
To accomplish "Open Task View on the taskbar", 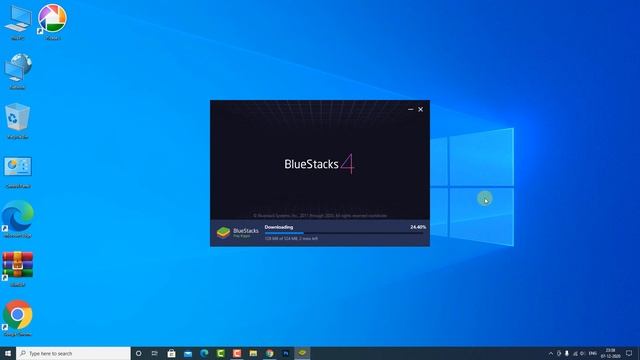I will click(x=155, y=353).
